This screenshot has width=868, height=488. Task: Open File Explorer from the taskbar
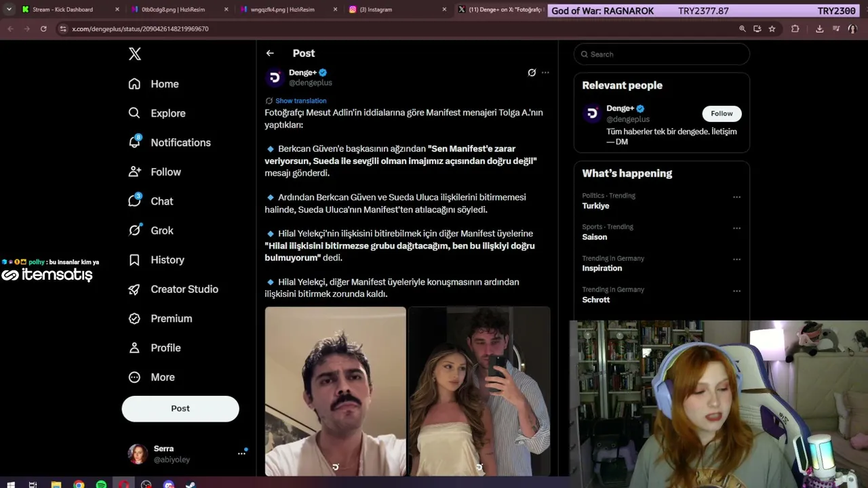(56, 485)
